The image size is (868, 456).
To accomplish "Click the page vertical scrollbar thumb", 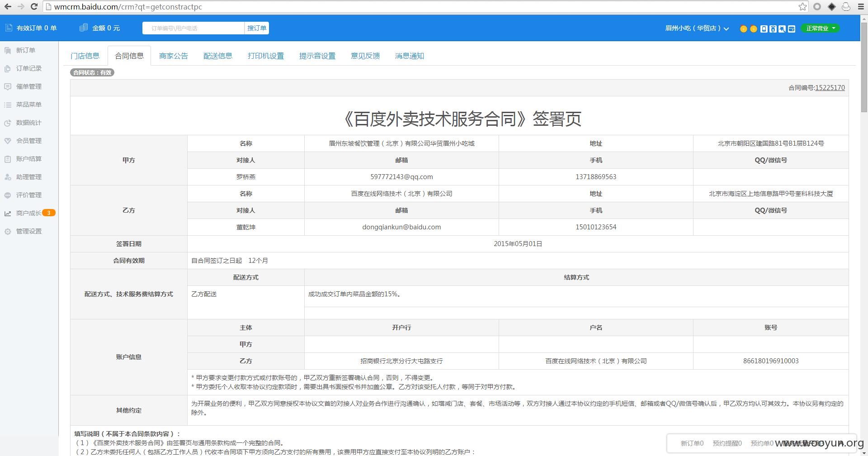I will (864, 68).
